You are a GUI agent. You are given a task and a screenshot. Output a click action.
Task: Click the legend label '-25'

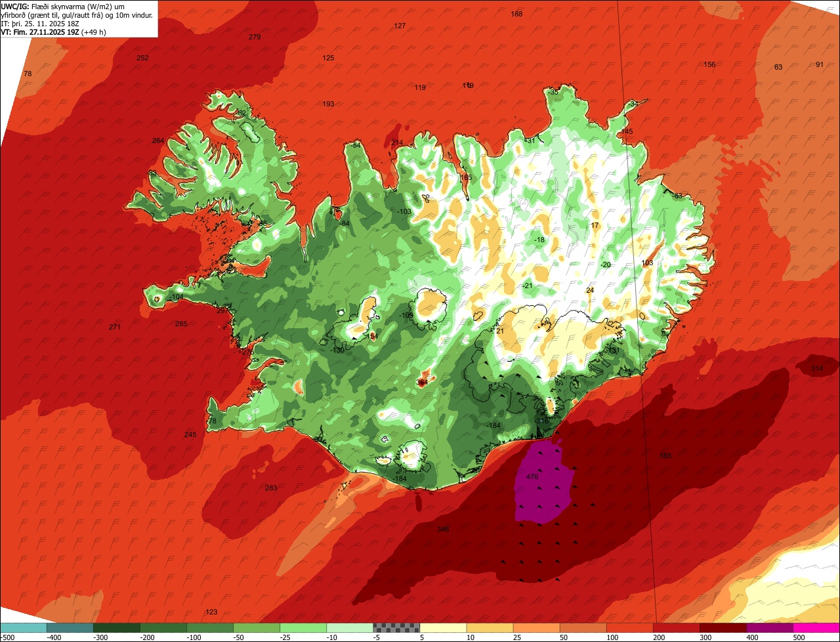coord(286,637)
